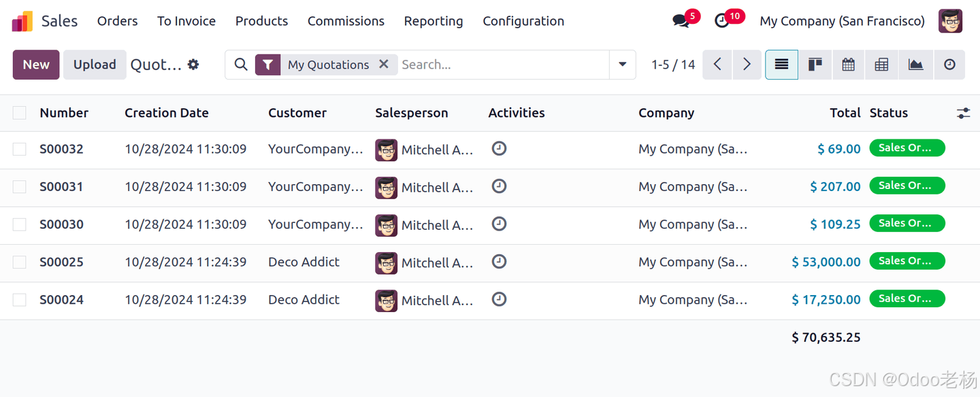The height and width of the screenshot is (397, 980).
Task: Click the pager counter 1-5 / 14
Action: (673, 65)
